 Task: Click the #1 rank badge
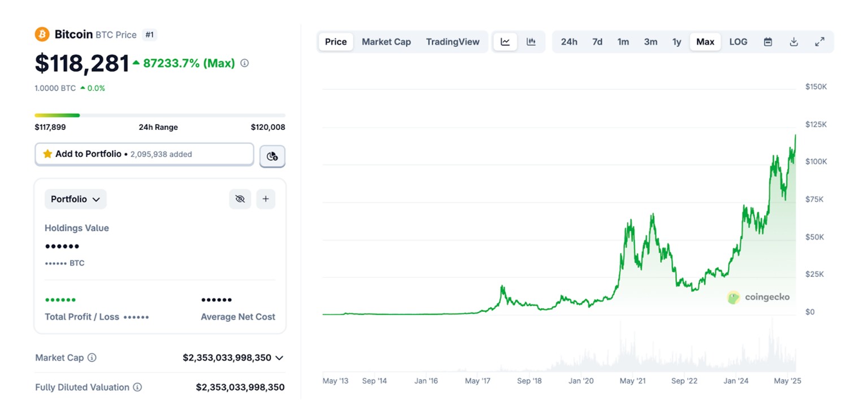[149, 34]
